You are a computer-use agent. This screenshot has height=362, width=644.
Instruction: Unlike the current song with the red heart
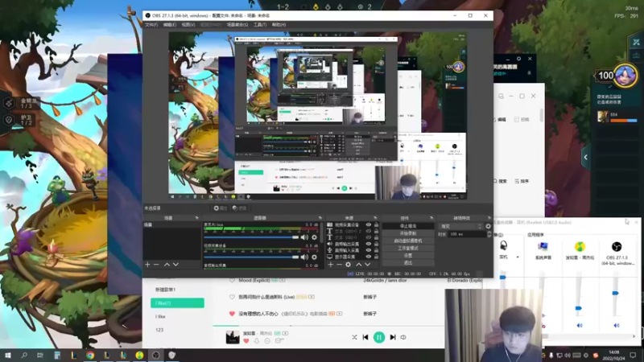click(246, 341)
